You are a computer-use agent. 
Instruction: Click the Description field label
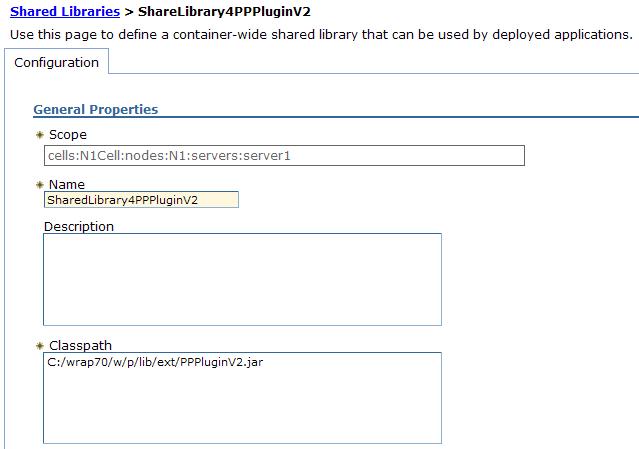click(79, 227)
